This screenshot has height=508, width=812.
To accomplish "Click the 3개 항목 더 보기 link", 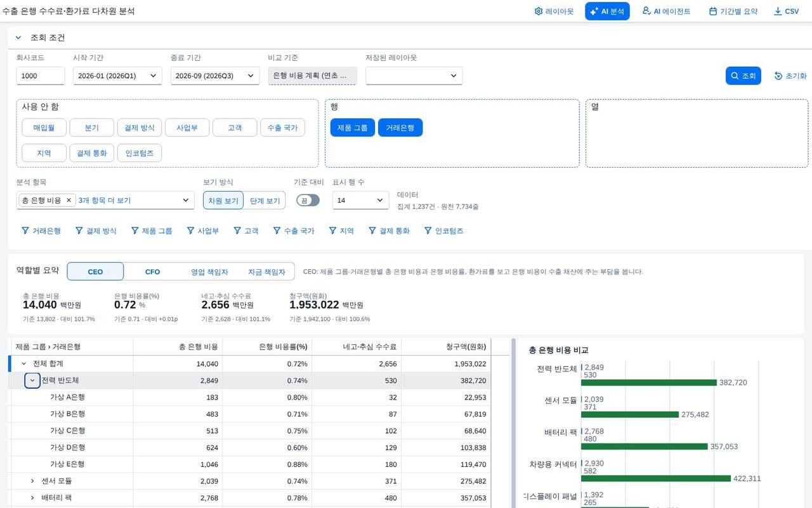I will 104,200.
